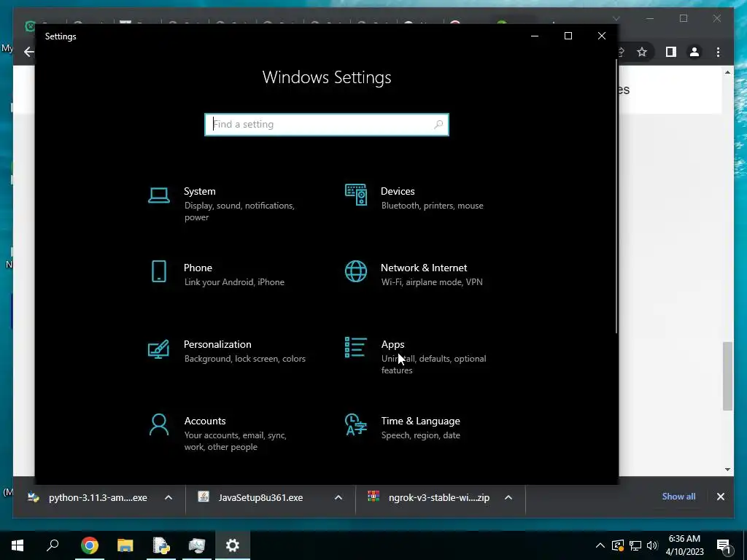
Task: Open the System category title
Action: coord(200,191)
